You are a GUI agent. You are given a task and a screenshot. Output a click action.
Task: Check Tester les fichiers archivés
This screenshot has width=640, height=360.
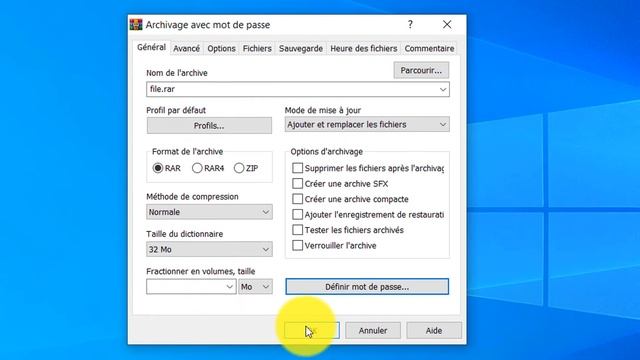(x=298, y=230)
